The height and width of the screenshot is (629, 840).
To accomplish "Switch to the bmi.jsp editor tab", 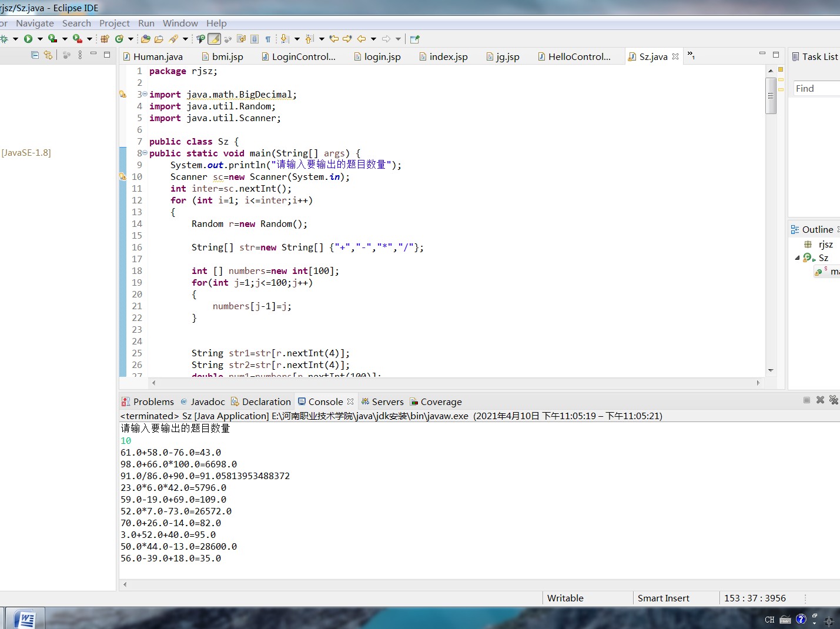I will (222, 56).
